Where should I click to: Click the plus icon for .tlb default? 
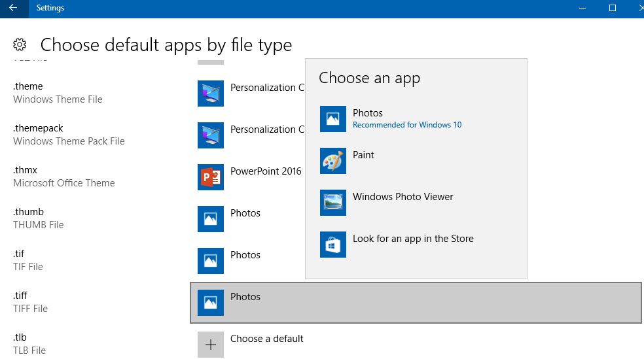pyautogui.click(x=211, y=345)
